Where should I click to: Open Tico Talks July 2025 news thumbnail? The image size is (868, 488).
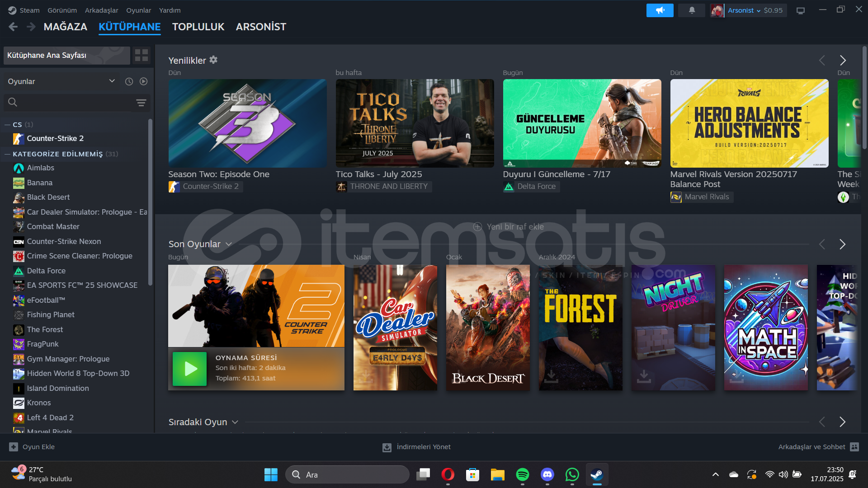(415, 123)
